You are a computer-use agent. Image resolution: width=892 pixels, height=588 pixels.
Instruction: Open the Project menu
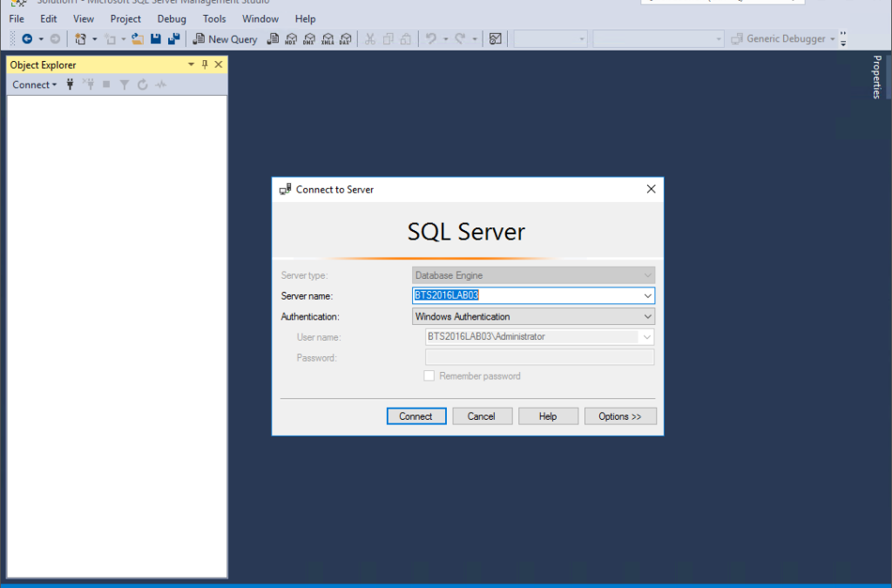click(125, 19)
